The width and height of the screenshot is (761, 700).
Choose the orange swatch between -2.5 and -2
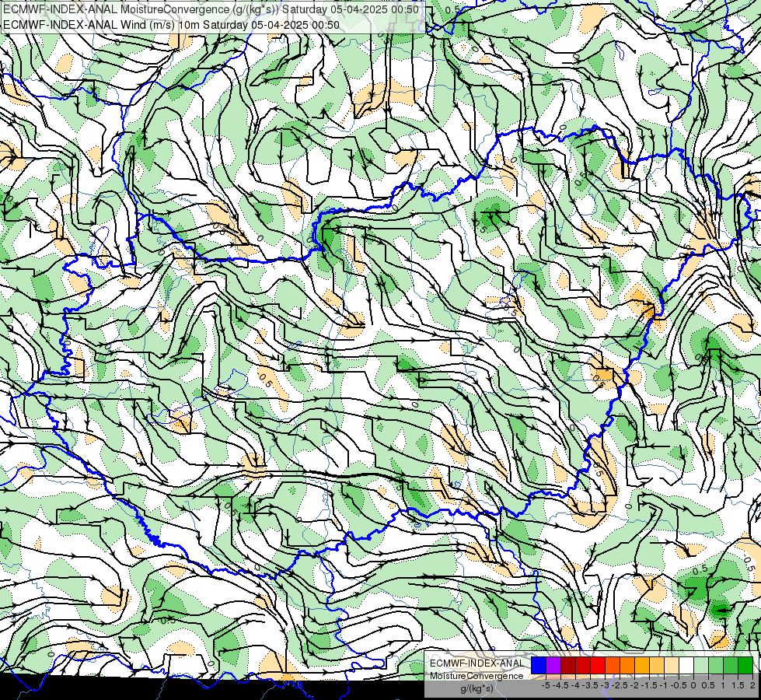pos(627,666)
